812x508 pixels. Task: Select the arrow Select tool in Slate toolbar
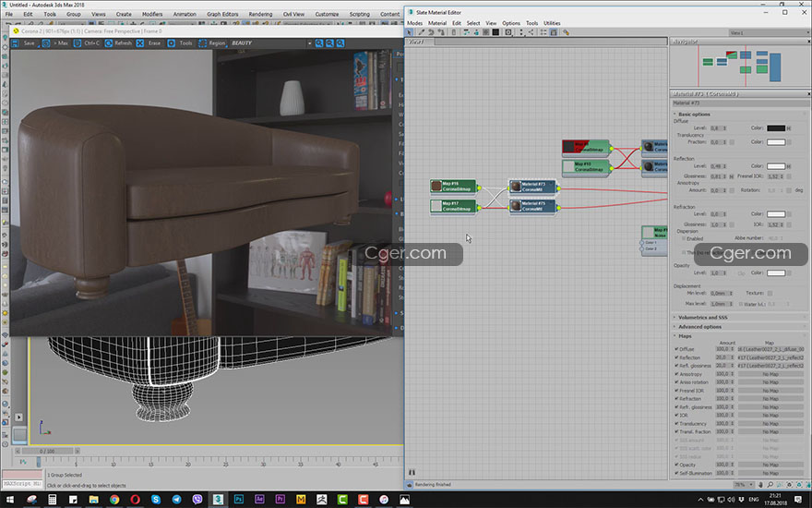409,32
